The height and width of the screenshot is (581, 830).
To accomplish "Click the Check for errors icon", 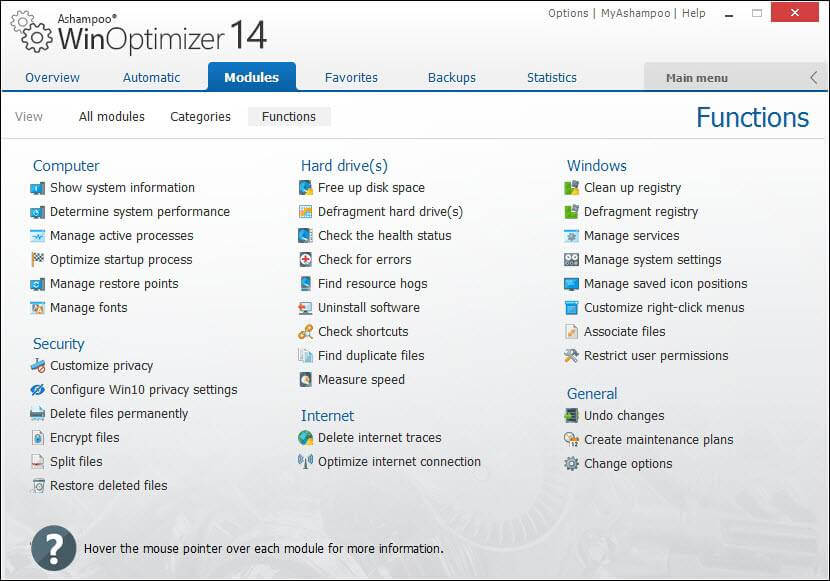I will click(305, 260).
